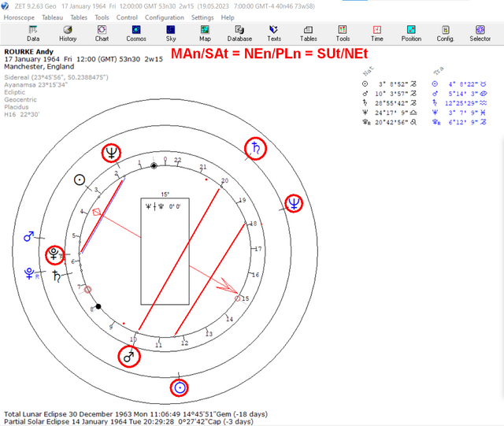The width and height of the screenshot is (504, 426).
Task: Click the ZET application icon in title bar
Action: point(5,6)
